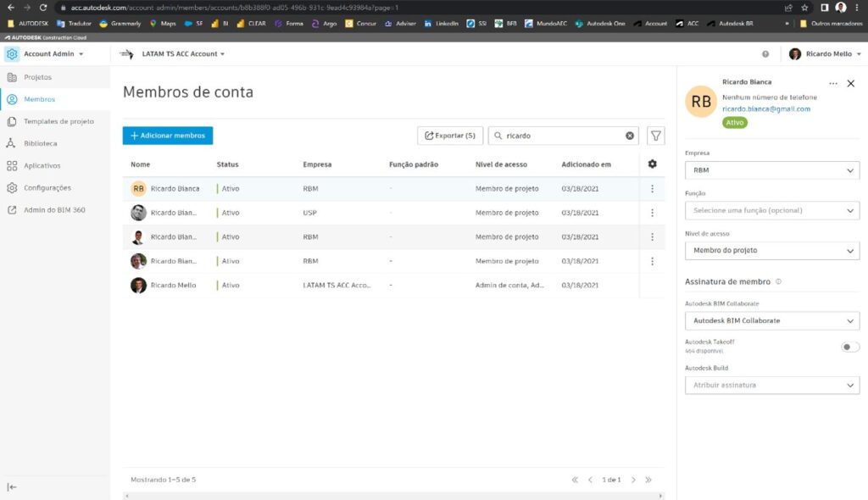Clear the search field with X icon
Screen dimensions: 868x500
tap(630, 136)
